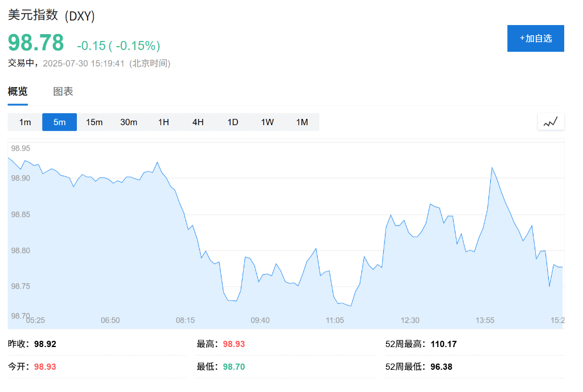
Task: Click the 11:05 time axis label
Action: pyautogui.click(x=335, y=320)
